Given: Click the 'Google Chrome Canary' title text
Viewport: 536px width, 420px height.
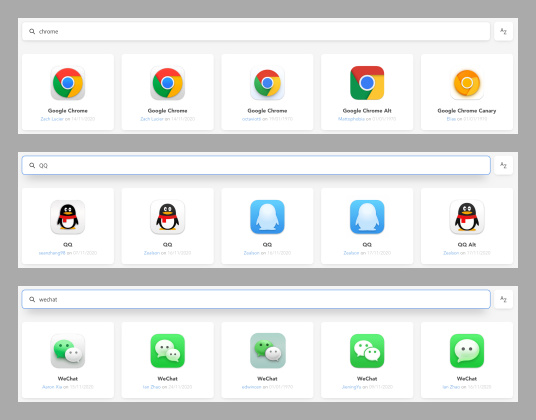Looking at the screenshot, I should (x=467, y=111).
